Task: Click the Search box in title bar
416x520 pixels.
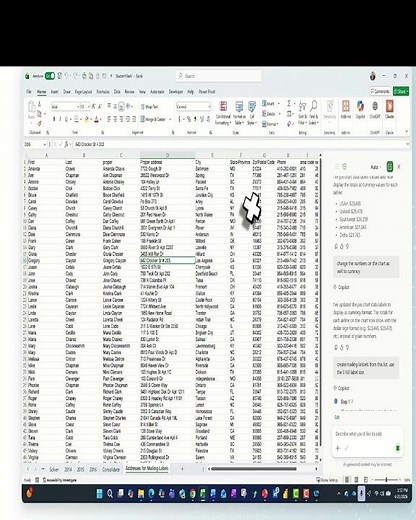Action: [219, 76]
